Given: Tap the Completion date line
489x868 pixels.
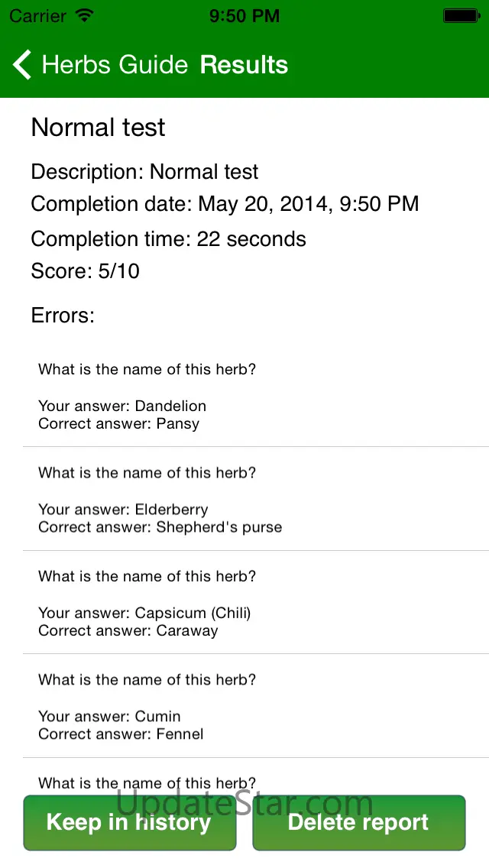Looking at the screenshot, I should 225,204.
